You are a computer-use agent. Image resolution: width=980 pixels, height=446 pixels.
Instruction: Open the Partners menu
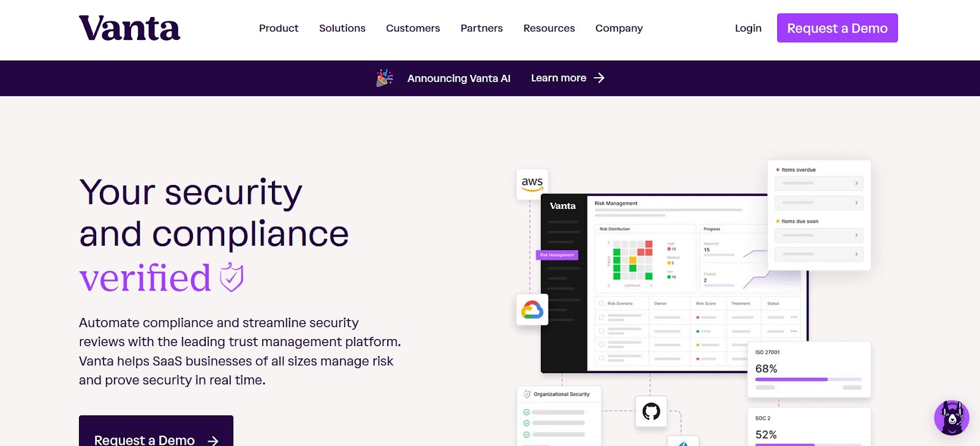(x=481, y=28)
